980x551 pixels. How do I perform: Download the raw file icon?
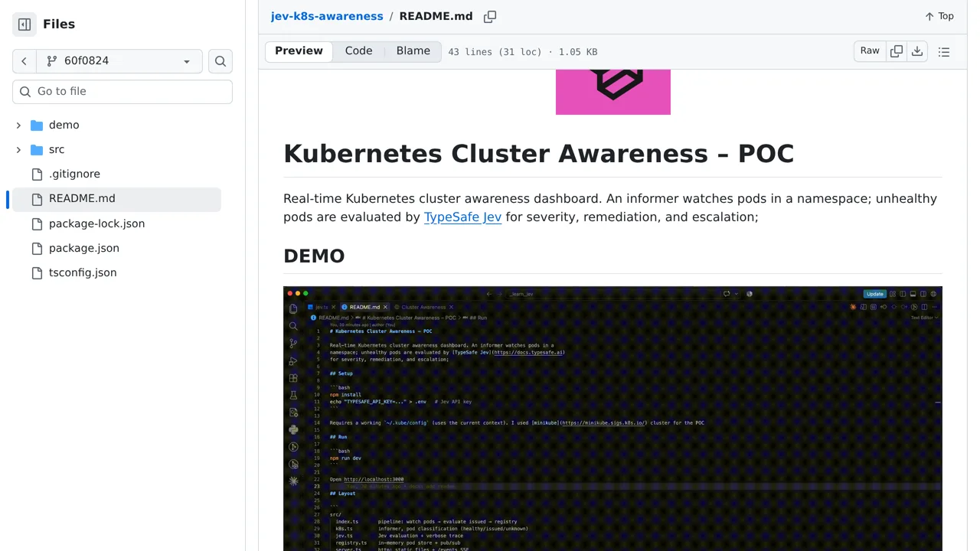[x=917, y=51]
